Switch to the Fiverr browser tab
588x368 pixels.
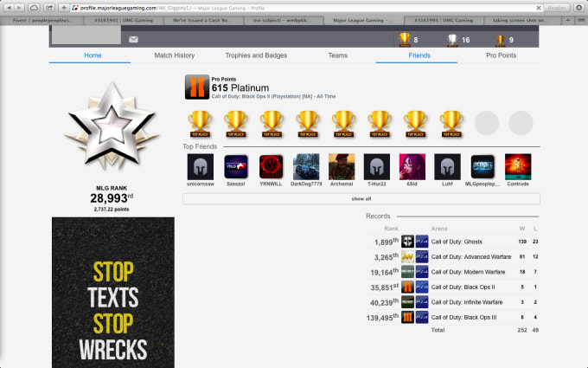[42, 20]
